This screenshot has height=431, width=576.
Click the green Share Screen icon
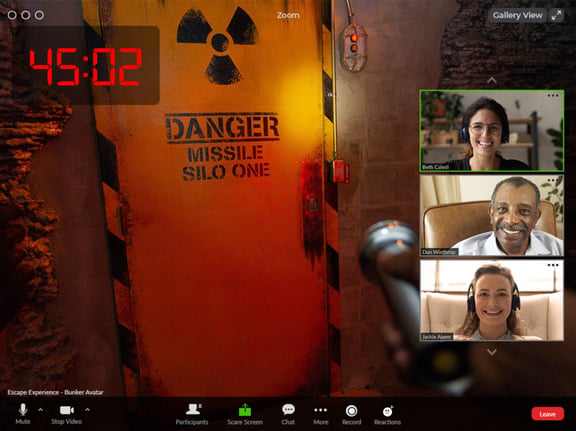point(245,410)
